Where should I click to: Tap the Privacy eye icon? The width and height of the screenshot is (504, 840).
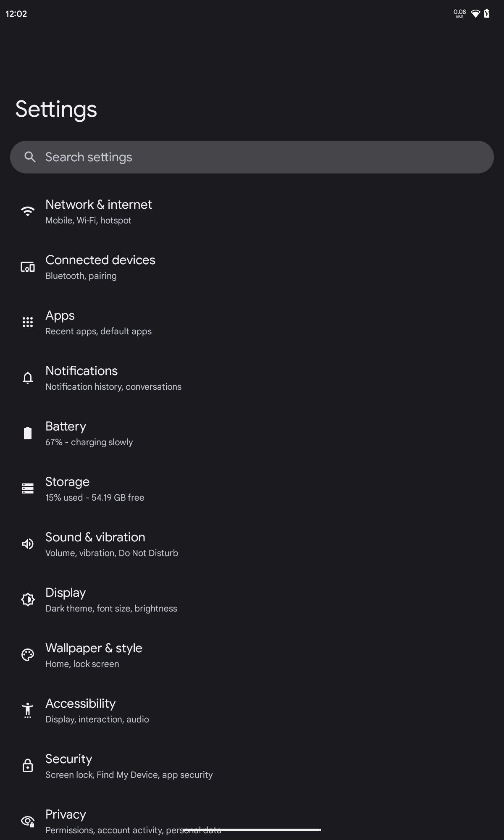[28, 821]
